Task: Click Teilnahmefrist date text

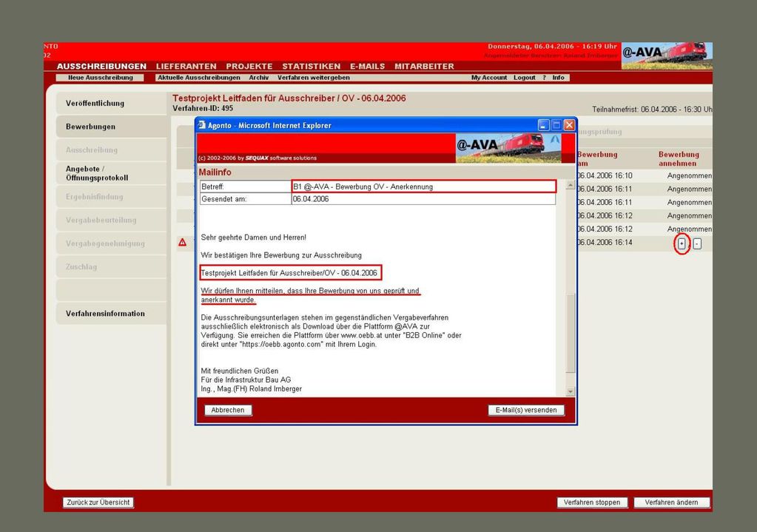Action: (652, 110)
